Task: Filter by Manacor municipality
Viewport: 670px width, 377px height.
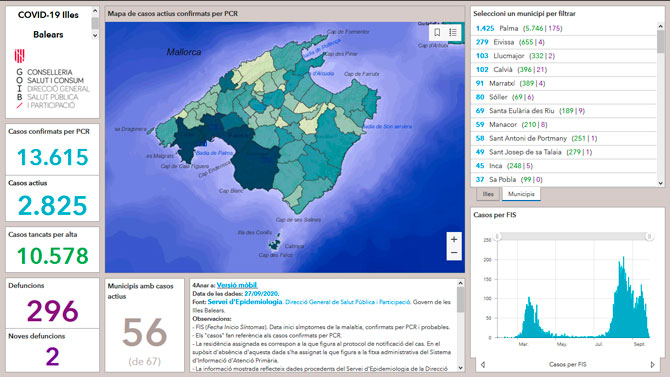Action: tap(564, 124)
